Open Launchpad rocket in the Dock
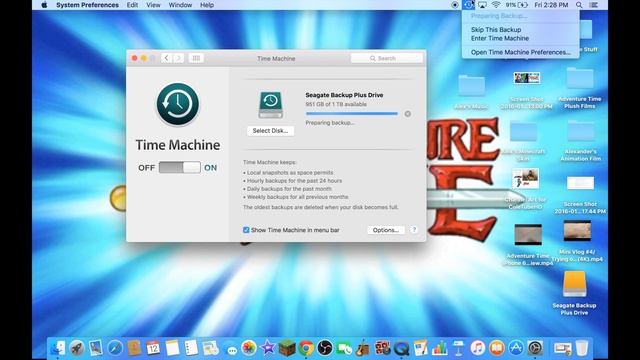 (x=77, y=348)
